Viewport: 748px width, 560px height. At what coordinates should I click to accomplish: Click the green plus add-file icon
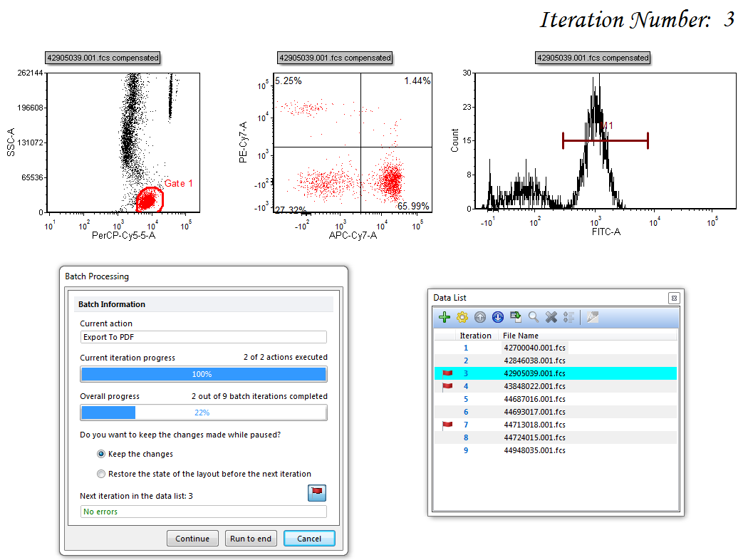[445, 318]
